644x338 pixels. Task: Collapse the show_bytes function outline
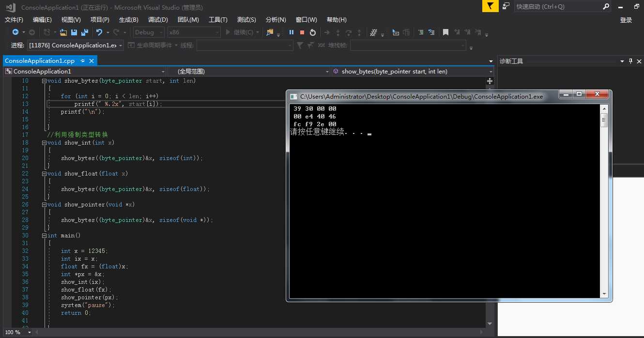tap(45, 81)
